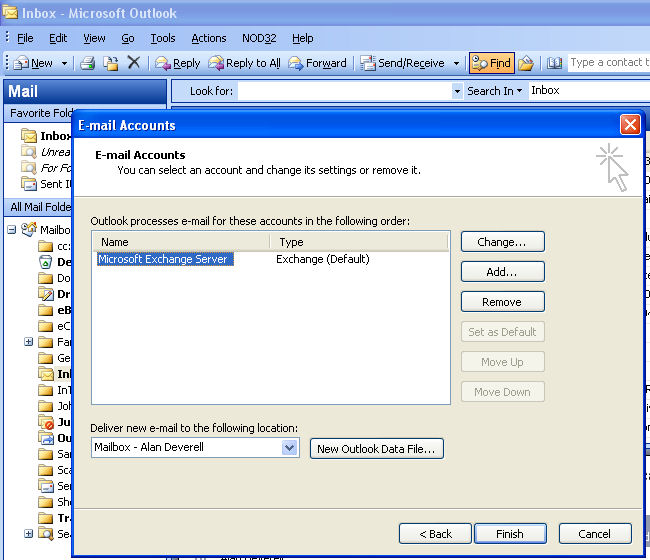Select Inbox in Favorite Folders
This screenshot has width=650, height=560.
pos(46,136)
